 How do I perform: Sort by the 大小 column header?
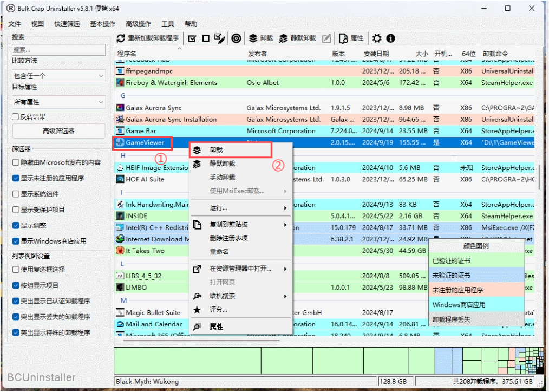[422, 54]
